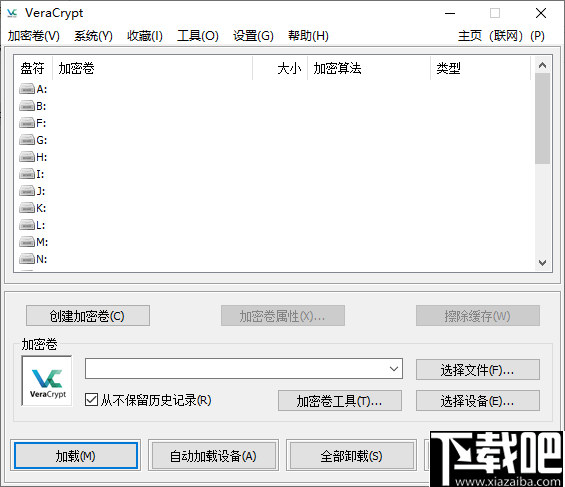This screenshot has width=565, height=487.
Task: Click the 加密算法 column header
Action: [x=369, y=68]
